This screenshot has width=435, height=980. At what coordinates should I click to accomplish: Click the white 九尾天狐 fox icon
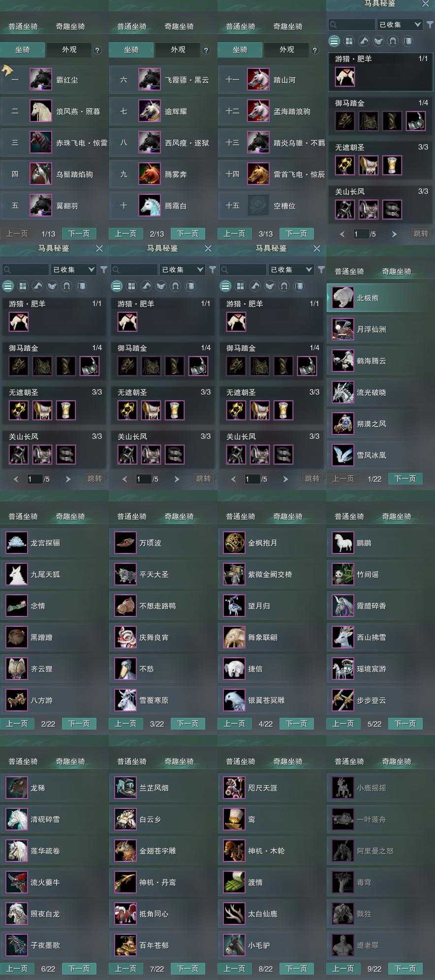point(16,574)
